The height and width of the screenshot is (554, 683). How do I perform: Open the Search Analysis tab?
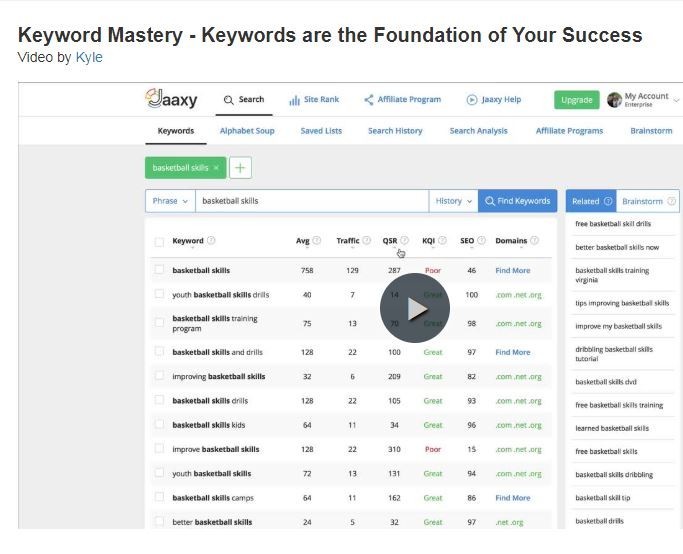pyautogui.click(x=478, y=131)
